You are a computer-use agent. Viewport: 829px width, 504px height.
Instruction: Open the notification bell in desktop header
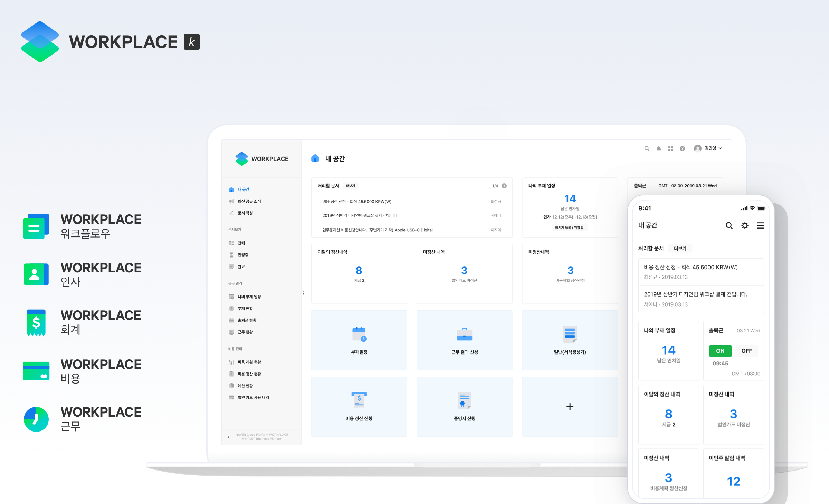(x=659, y=148)
